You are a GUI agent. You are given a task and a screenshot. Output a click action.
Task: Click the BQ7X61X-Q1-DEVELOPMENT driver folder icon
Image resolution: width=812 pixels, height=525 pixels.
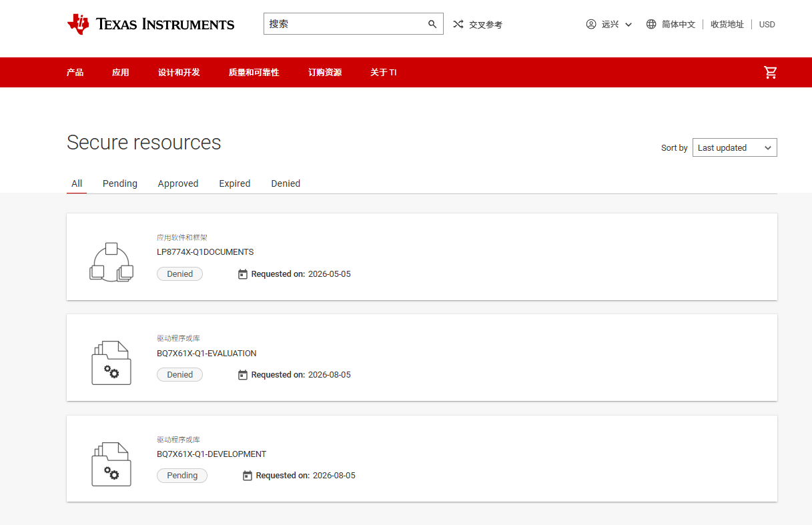[x=111, y=464]
